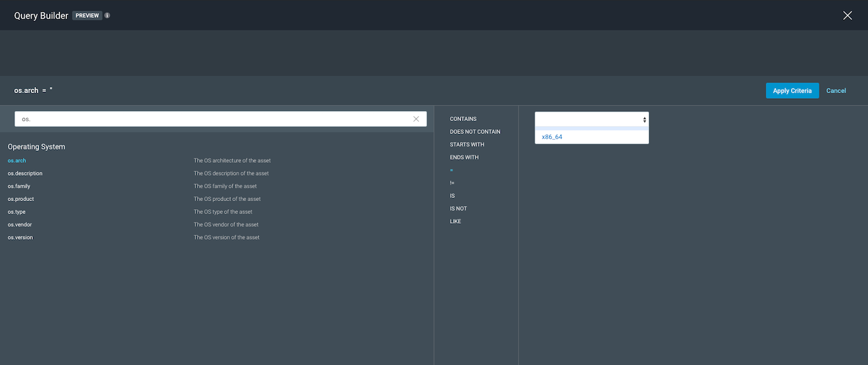Pick the os.vendor field
This screenshot has height=365, width=868.
click(19, 225)
